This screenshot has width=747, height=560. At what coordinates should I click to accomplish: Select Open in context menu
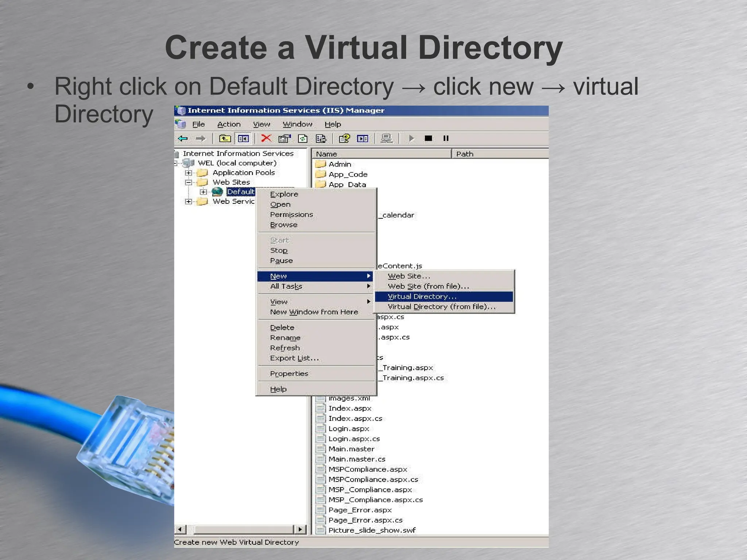316,204
